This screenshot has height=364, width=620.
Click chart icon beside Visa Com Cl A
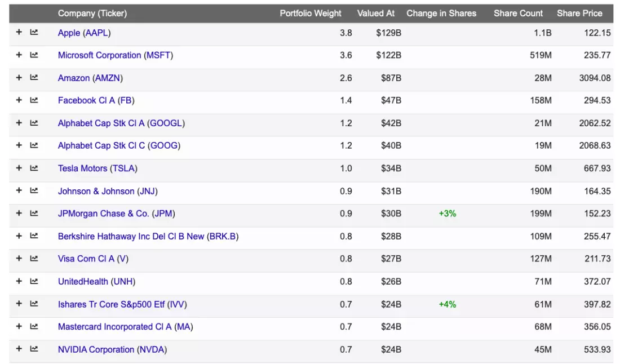pyautogui.click(x=34, y=259)
